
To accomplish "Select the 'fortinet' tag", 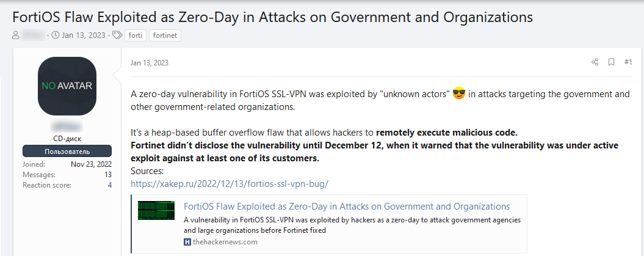I will 165,35.
